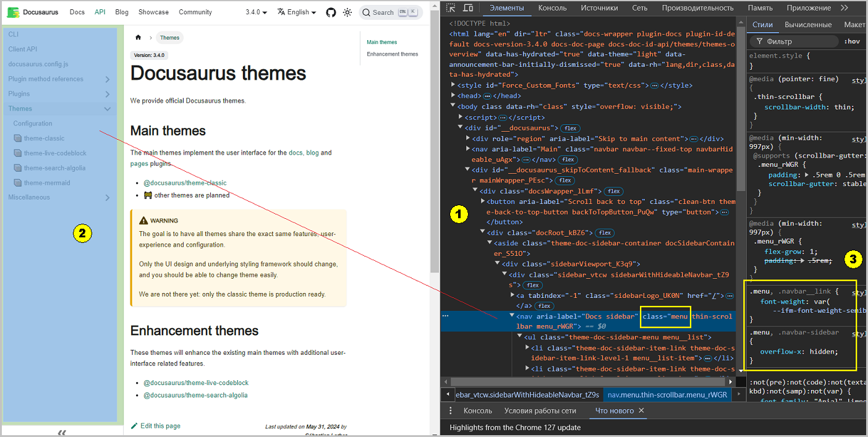
Task: Switch to Память DevTools tab
Action: click(x=760, y=8)
